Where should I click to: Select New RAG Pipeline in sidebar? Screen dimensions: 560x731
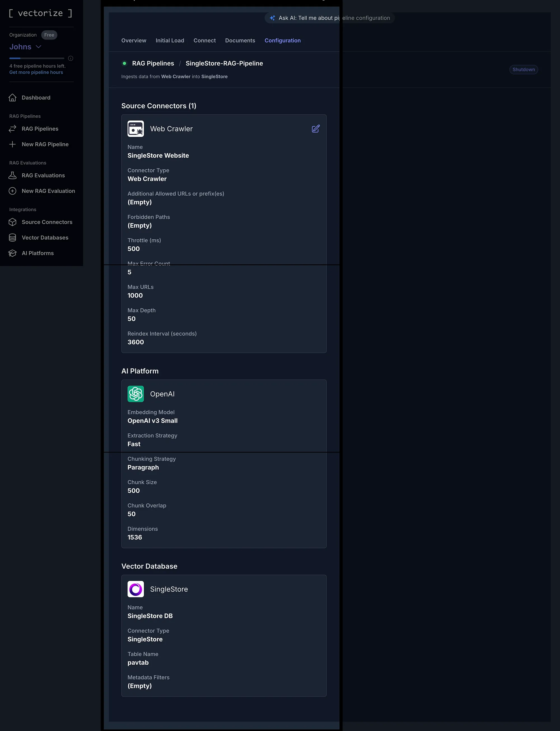tap(45, 144)
